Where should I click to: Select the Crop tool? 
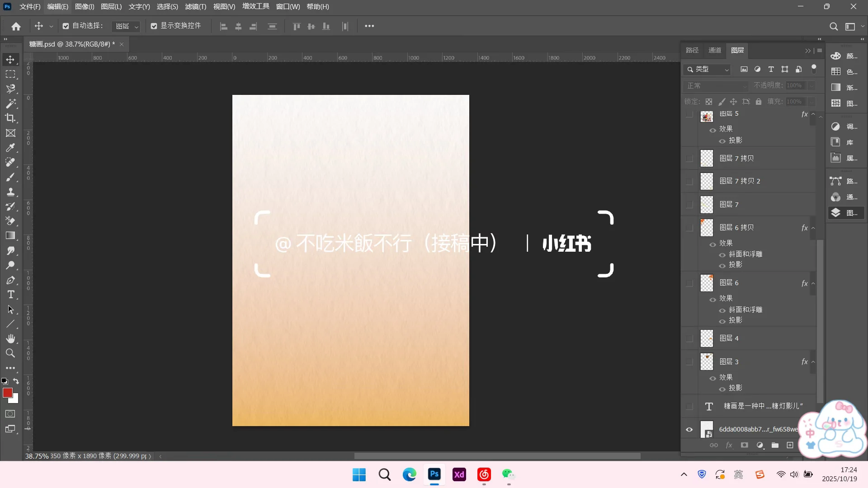(11, 118)
